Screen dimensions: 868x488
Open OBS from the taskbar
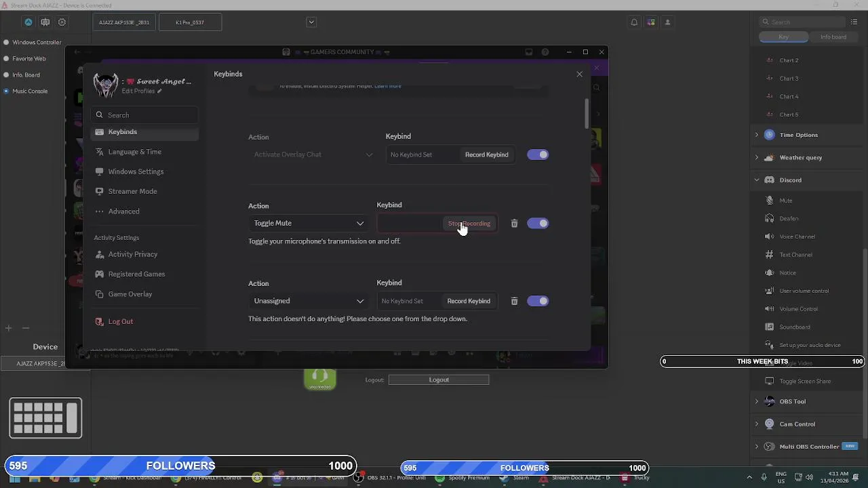point(392,478)
